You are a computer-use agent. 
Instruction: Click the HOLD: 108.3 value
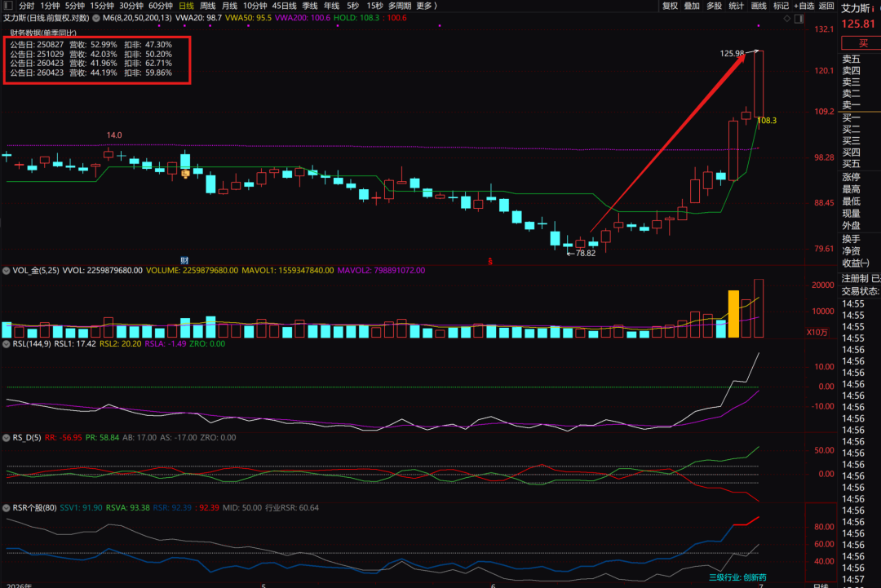pyautogui.click(x=356, y=18)
